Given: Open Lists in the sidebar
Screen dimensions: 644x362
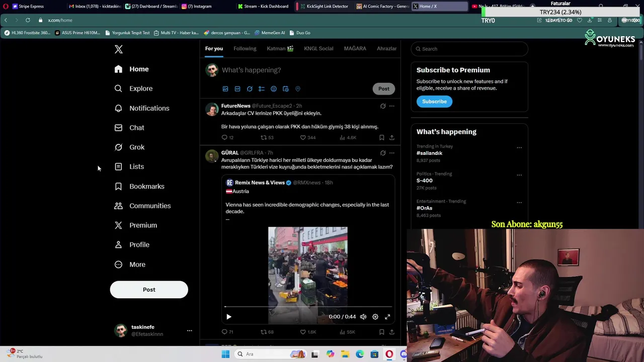Looking at the screenshot, I should (129, 166).
